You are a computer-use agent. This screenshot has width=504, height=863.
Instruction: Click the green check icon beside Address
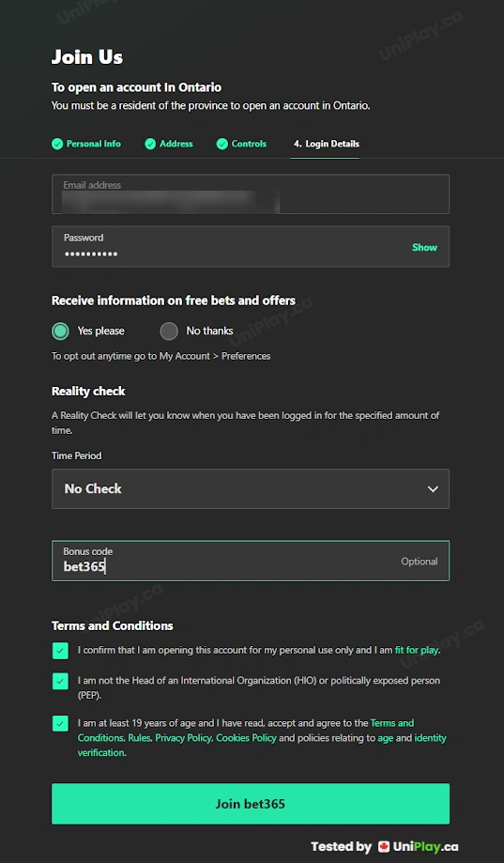150,145
